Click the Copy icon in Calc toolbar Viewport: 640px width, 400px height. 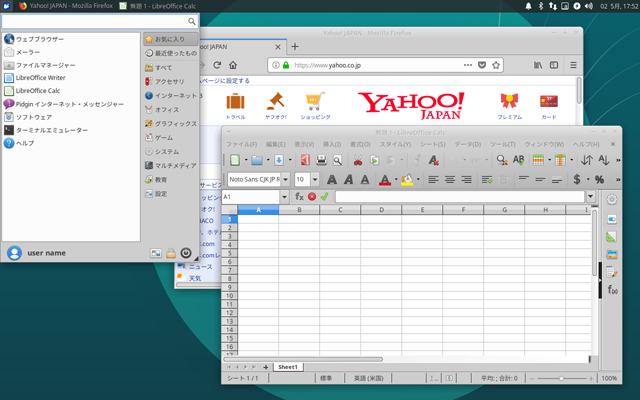point(374,160)
